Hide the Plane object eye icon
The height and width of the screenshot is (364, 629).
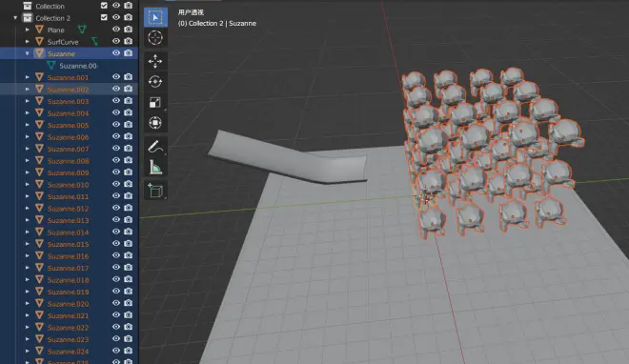tap(116, 29)
